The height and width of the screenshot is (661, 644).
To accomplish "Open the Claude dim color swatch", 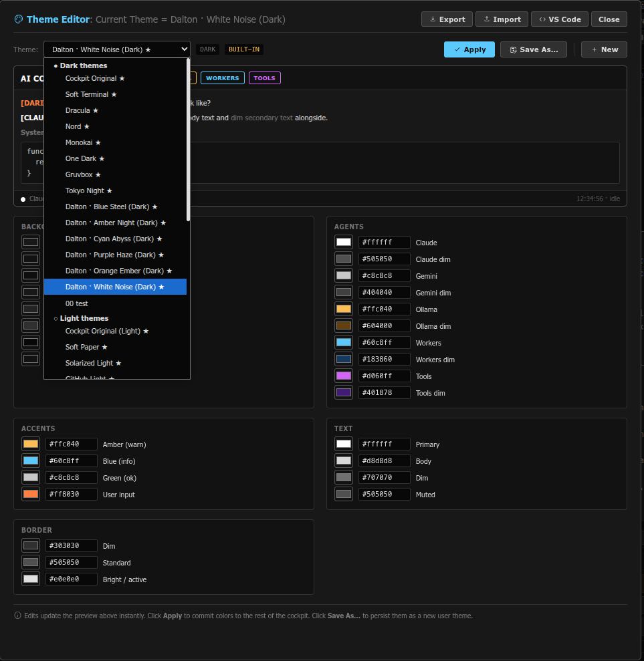I will tap(344, 259).
